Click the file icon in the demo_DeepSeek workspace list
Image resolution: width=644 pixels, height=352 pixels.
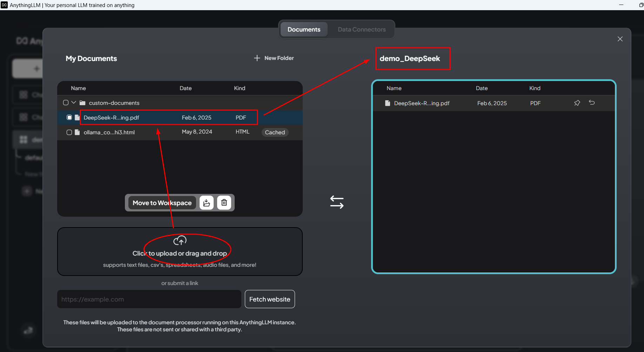coord(388,103)
